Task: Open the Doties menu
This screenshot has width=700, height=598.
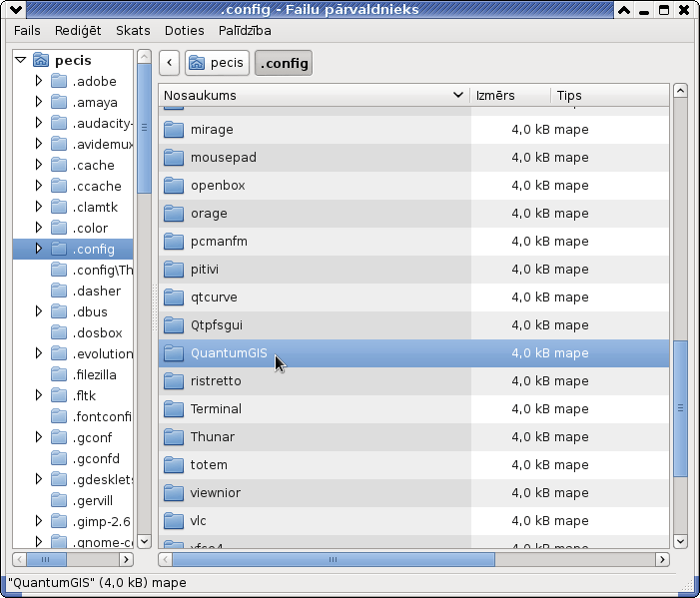Action: [x=185, y=30]
